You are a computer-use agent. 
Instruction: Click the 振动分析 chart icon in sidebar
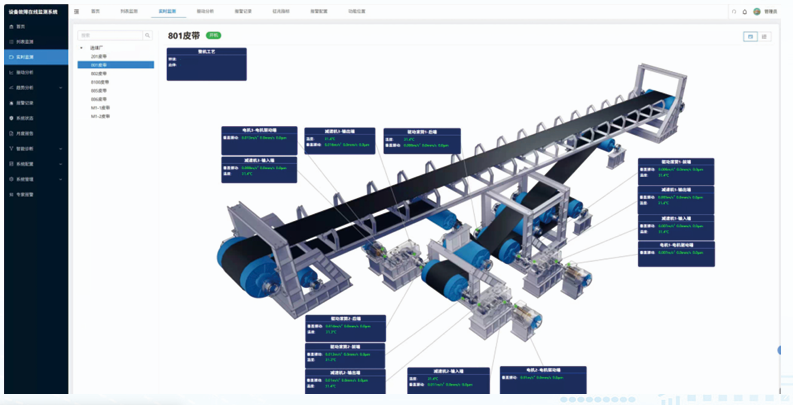[x=11, y=73]
